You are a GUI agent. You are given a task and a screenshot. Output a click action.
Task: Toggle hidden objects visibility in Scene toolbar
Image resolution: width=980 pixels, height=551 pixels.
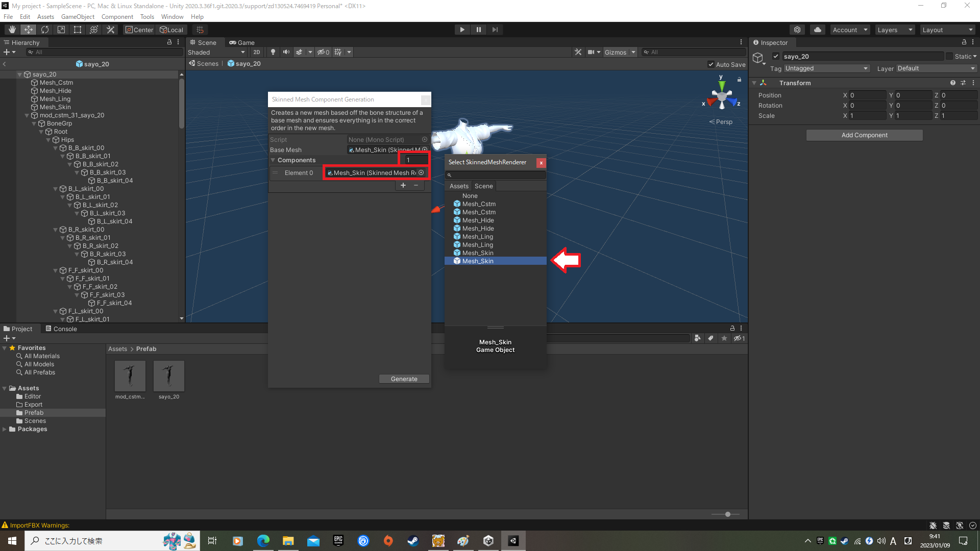[x=323, y=52]
